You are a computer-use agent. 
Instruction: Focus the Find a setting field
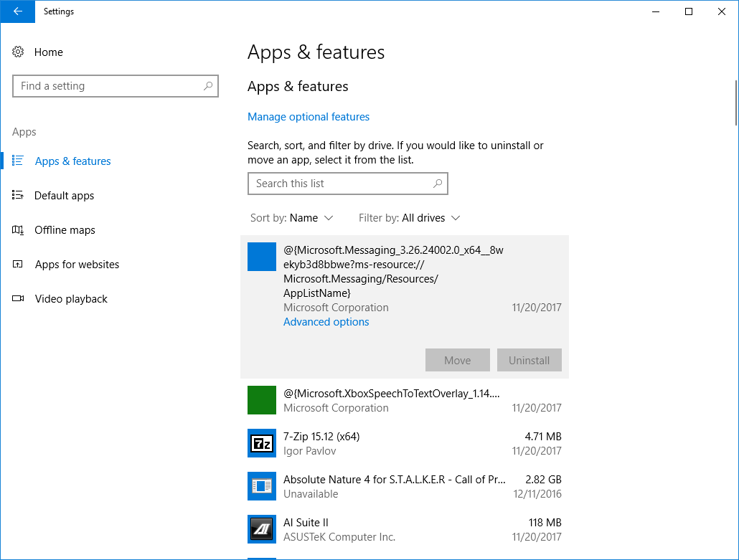click(116, 86)
